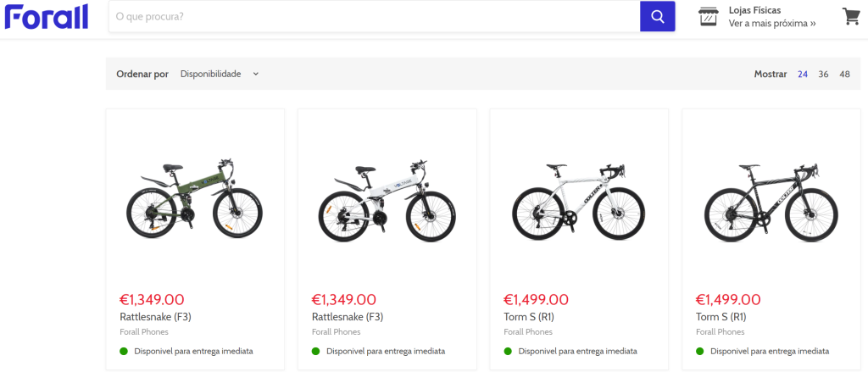
Task: Click the last Torm S (R1) product title
Action: pyautogui.click(x=721, y=317)
